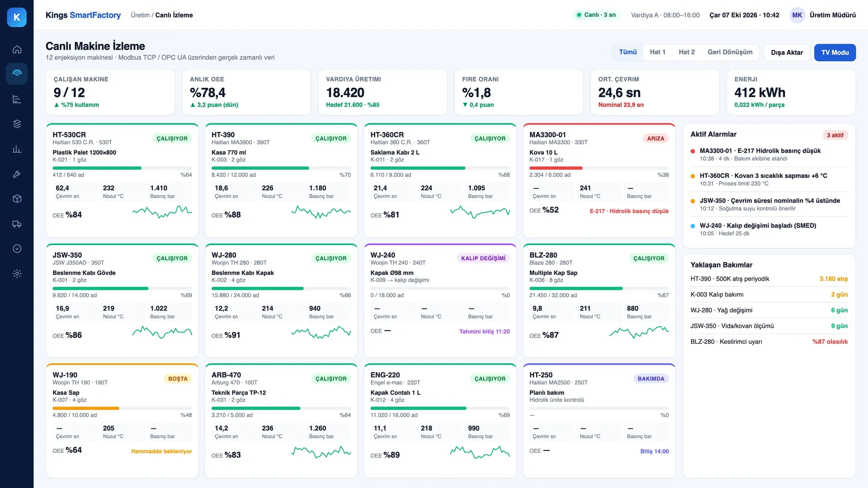868x488 pixels.
Task: Click the Dışa Aktar button
Action: [787, 53]
